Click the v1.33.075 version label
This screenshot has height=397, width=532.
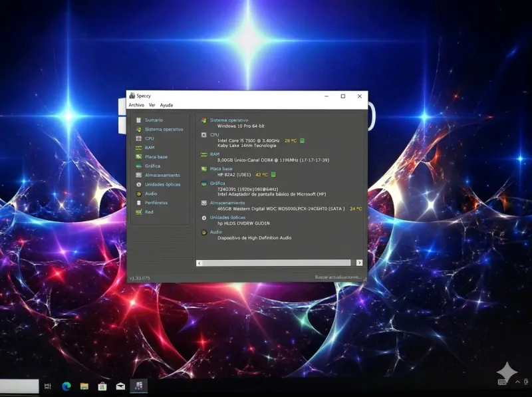tap(140, 278)
